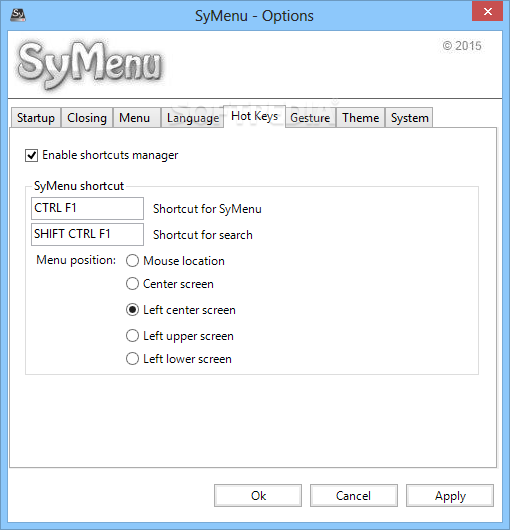This screenshot has height=530, width=510.
Task: Close the SyMenu Options window
Action: tap(487, 11)
